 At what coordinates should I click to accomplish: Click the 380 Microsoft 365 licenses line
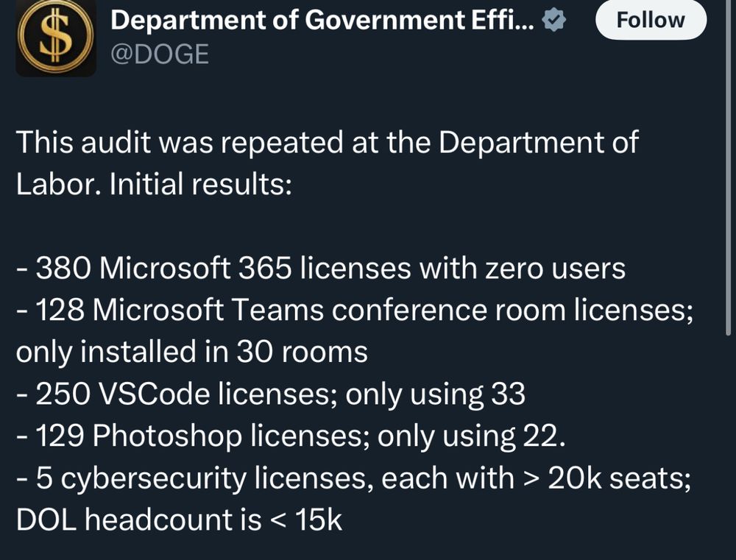pyautogui.click(x=320, y=269)
